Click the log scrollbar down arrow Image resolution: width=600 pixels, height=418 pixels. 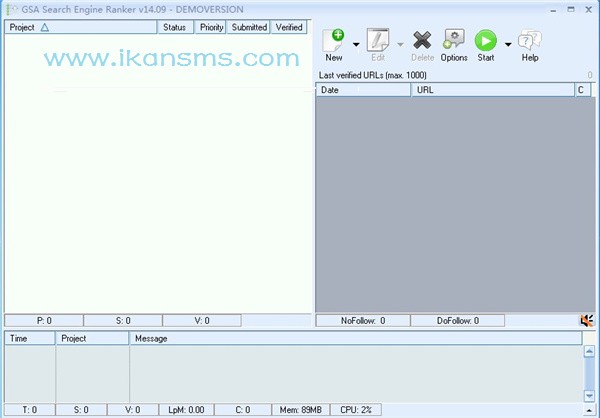(x=589, y=395)
